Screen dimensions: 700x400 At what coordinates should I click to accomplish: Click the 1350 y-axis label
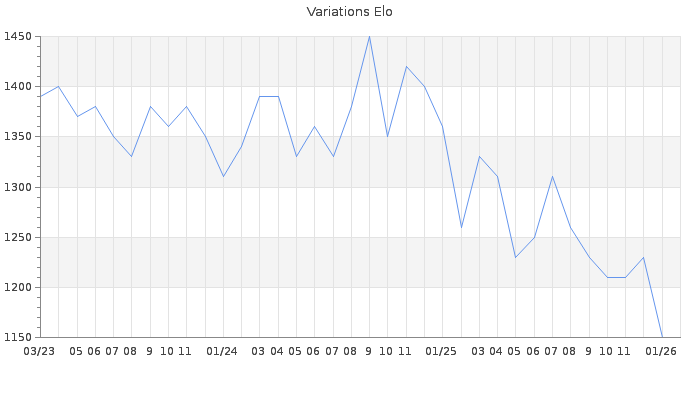click(17, 137)
